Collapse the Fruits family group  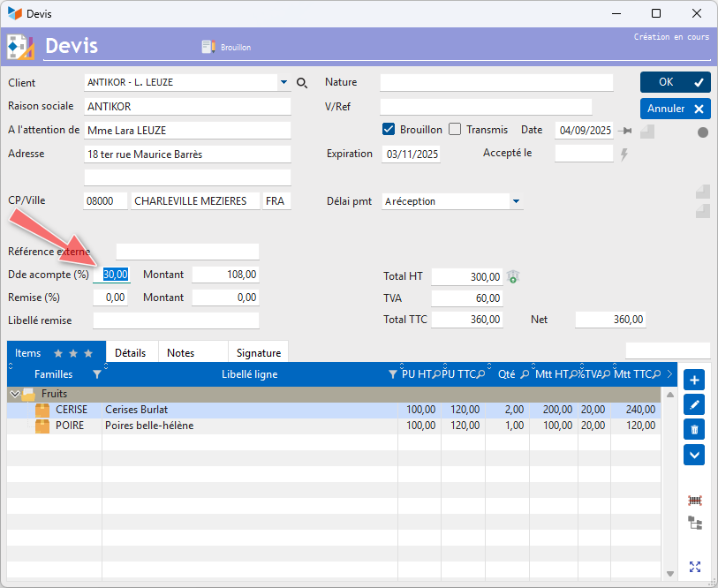click(x=15, y=394)
